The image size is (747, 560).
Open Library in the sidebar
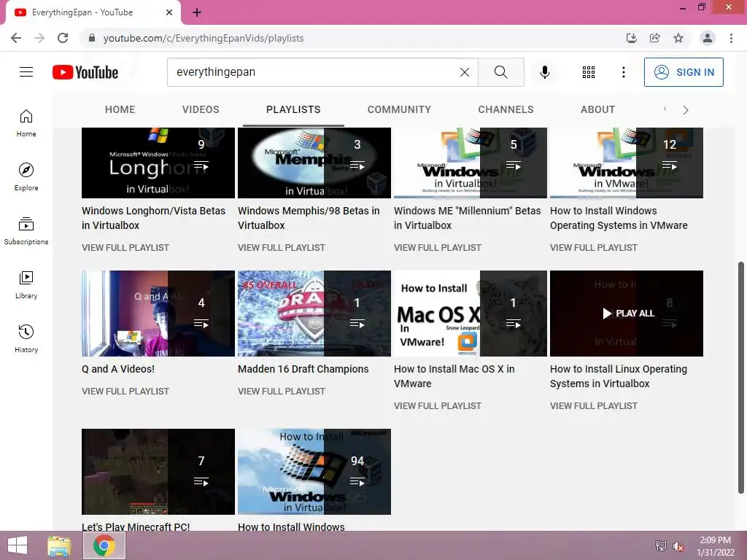point(26,285)
